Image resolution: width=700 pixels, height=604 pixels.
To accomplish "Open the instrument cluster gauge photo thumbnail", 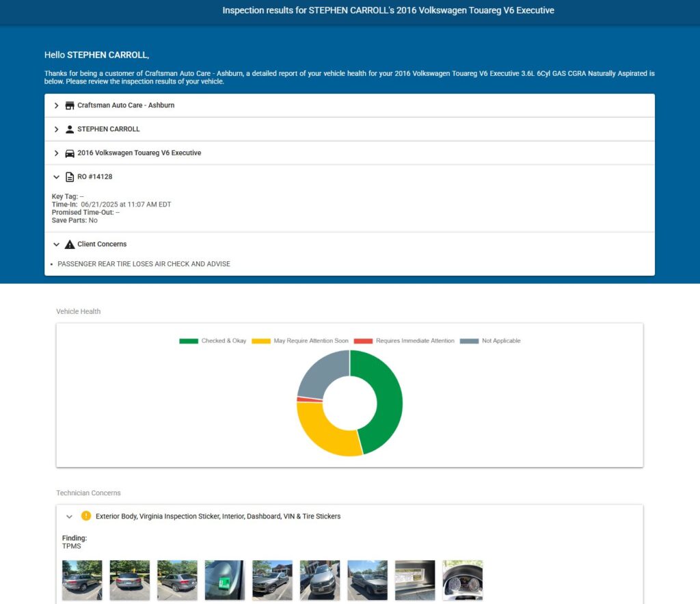I will tap(462, 579).
